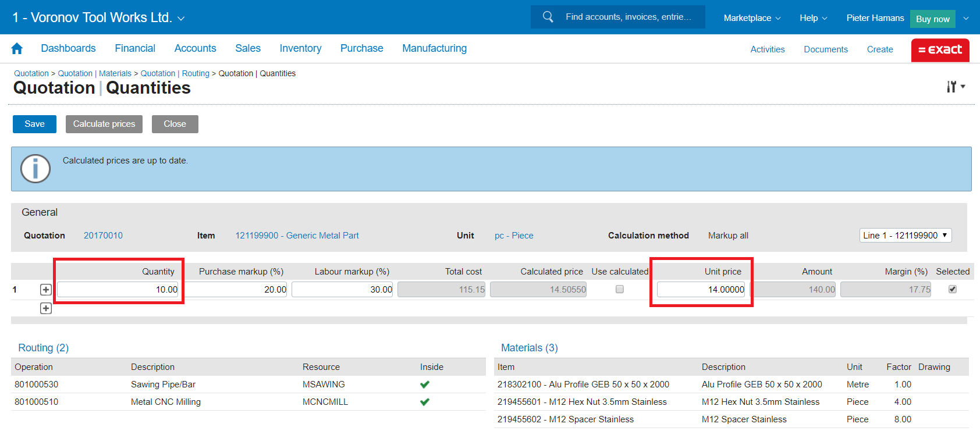Image resolution: width=980 pixels, height=438 pixels.
Task: Click the search magnifier icon
Action: pos(548,17)
